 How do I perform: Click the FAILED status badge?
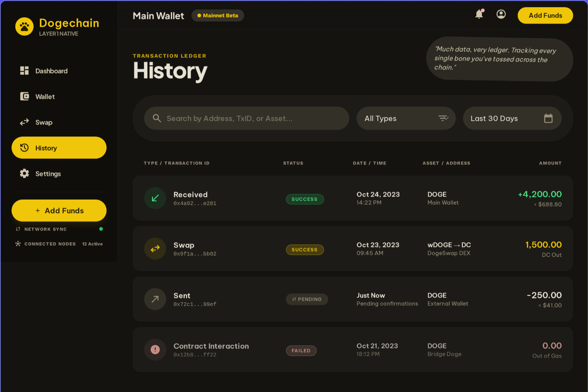301,350
